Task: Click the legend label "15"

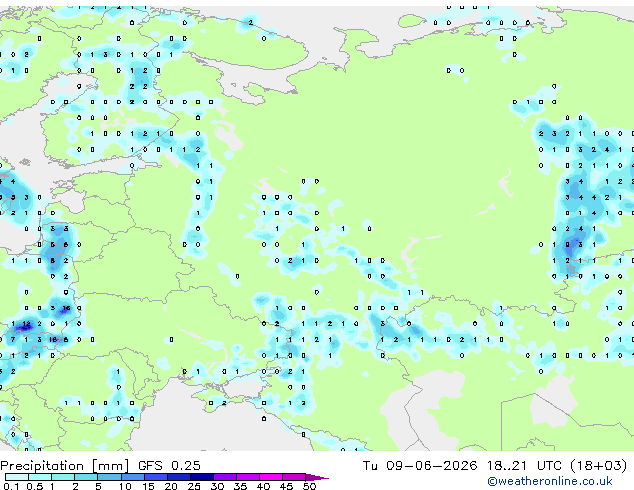Action: (x=148, y=486)
